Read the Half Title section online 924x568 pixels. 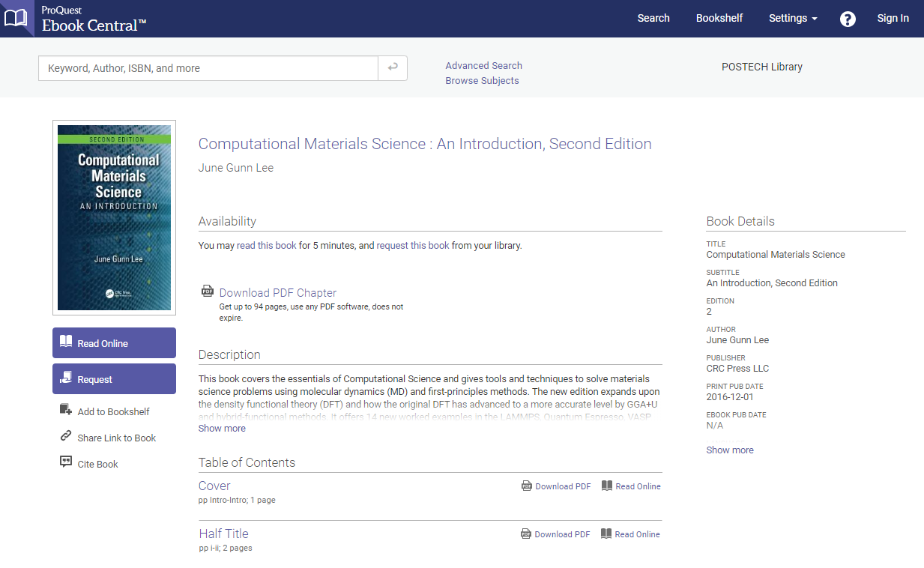point(637,534)
